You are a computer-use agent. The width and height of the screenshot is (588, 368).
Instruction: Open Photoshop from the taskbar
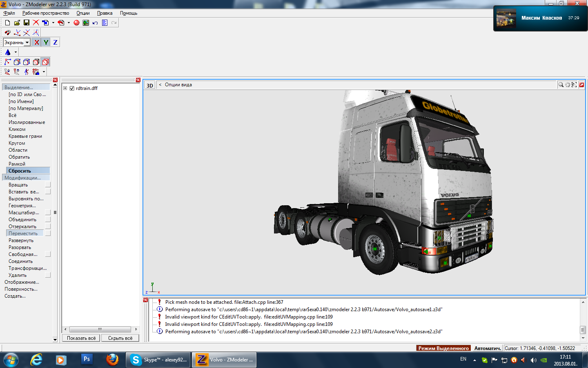87,359
